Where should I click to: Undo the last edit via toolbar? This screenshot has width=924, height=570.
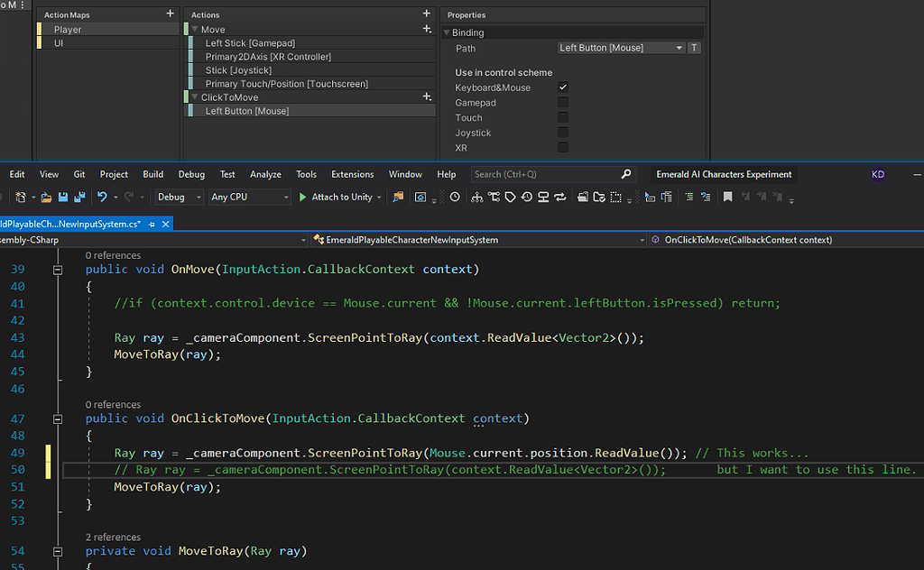point(103,197)
